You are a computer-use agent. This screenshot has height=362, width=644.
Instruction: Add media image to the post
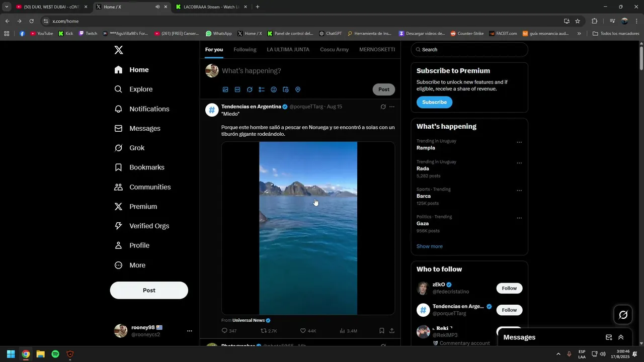[x=225, y=89]
